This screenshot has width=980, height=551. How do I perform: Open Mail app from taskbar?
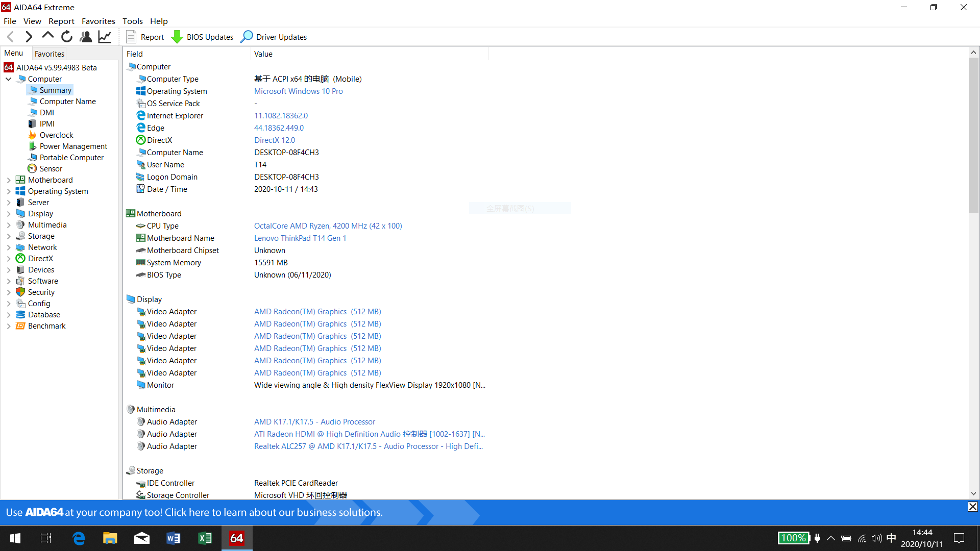[x=141, y=538]
